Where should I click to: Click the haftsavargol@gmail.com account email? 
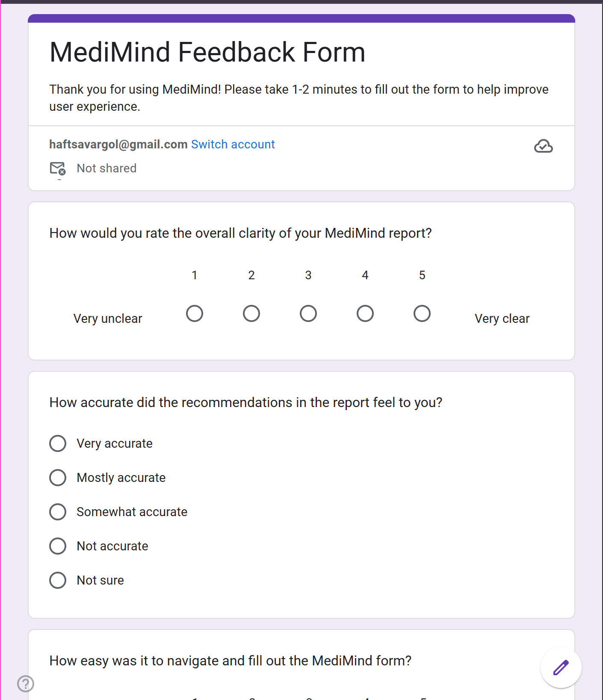click(x=118, y=145)
